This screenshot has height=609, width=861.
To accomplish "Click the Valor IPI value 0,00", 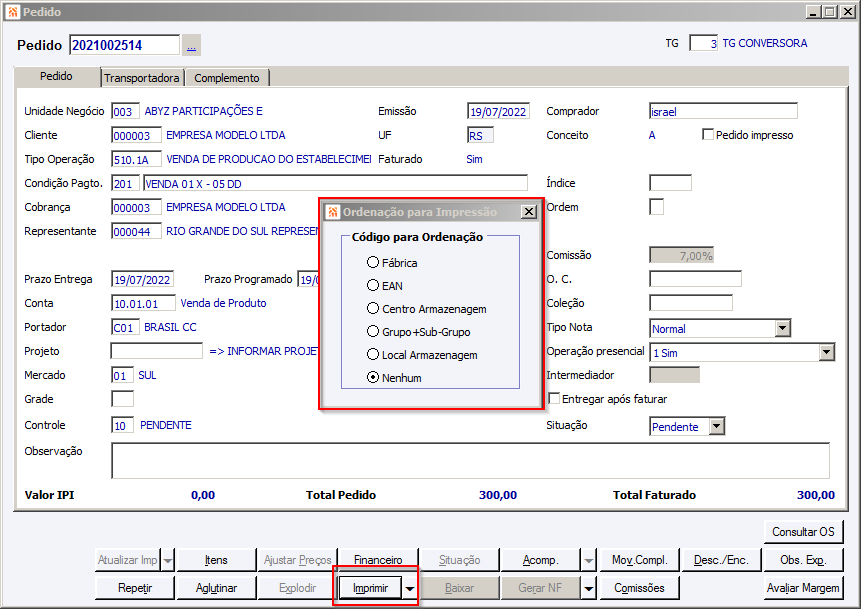I will [x=203, y=495].
